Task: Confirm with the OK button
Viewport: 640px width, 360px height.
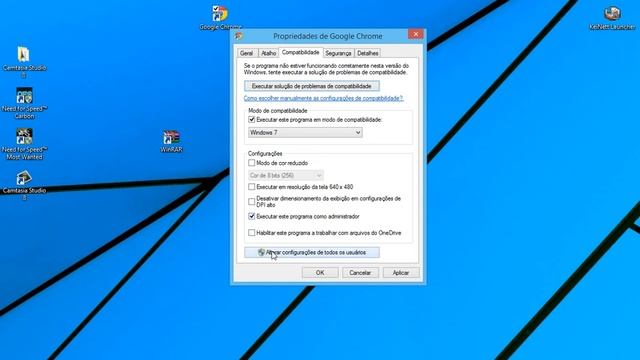Action: coord(320,273)
